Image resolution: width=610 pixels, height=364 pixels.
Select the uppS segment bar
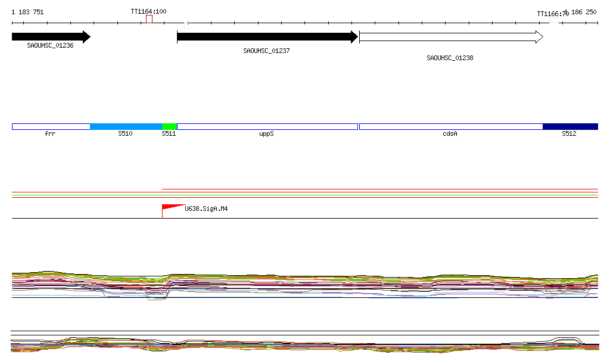pyautogui.click(x=267, y=126)
